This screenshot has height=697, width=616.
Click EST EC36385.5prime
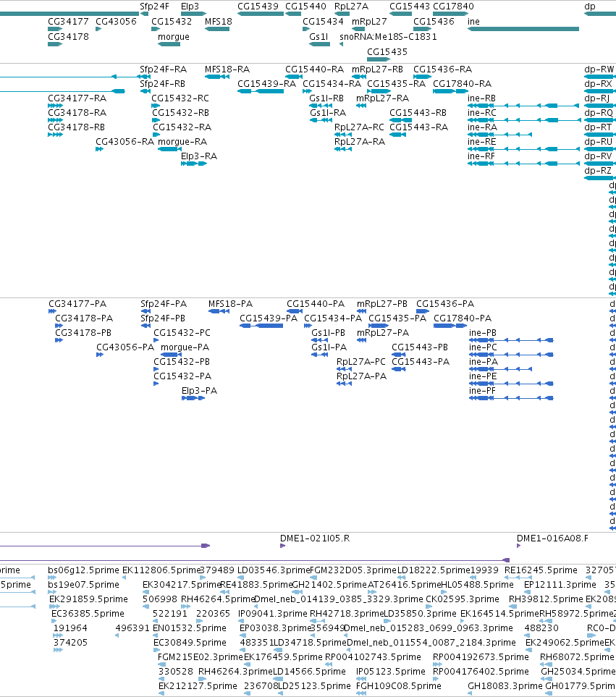click(88, 614)
